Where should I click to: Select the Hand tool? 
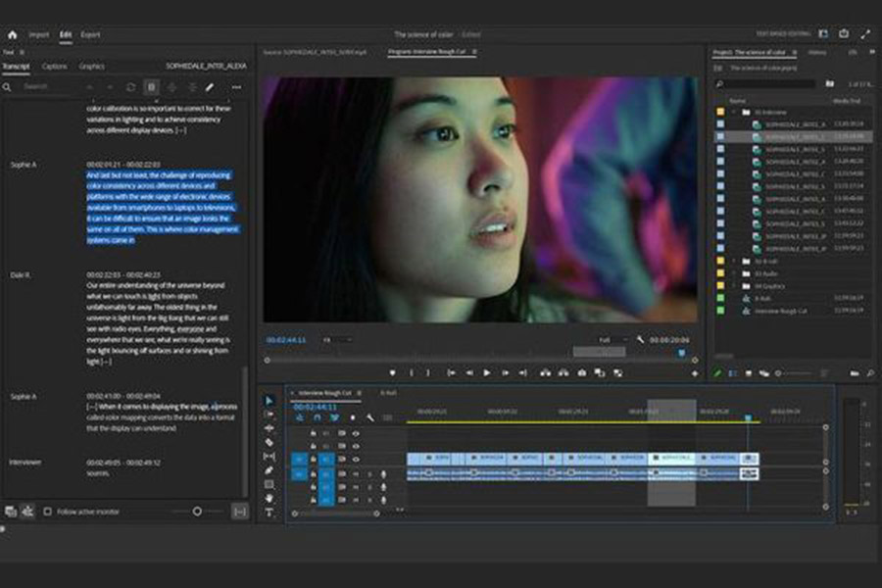tap(269, 499)
